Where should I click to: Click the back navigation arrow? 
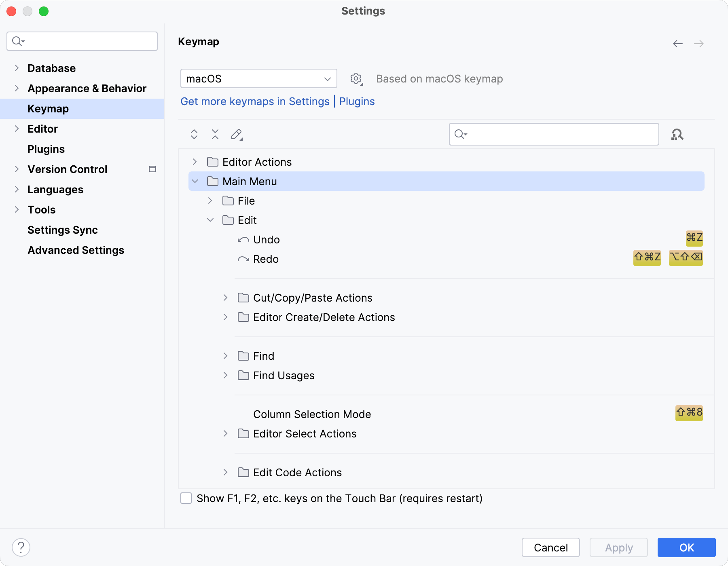coord(677,44)
